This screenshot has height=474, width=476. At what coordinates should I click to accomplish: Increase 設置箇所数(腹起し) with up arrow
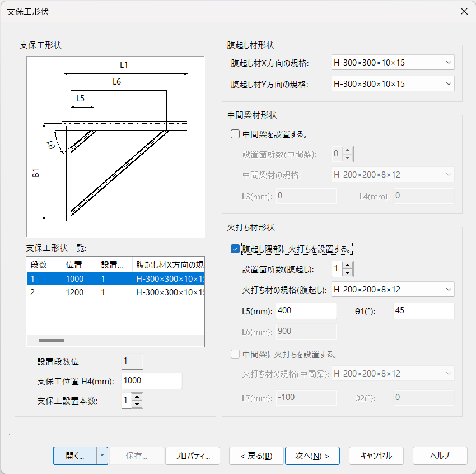(x=348, y=265)
